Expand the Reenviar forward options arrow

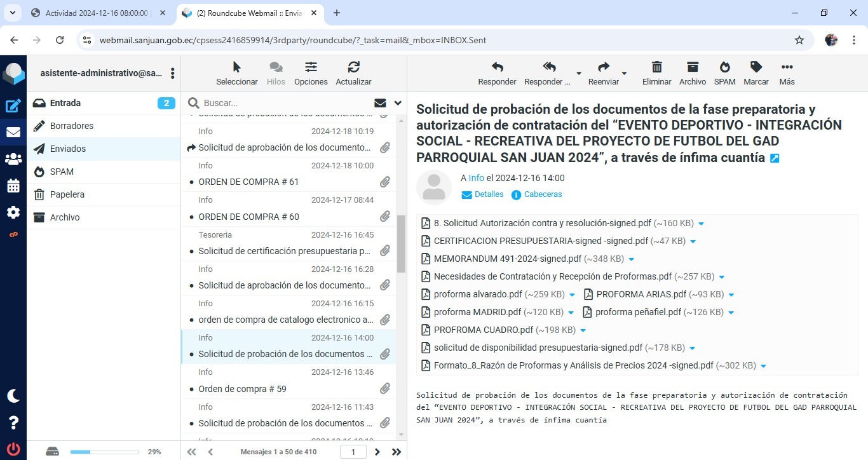tap(624, 73)
